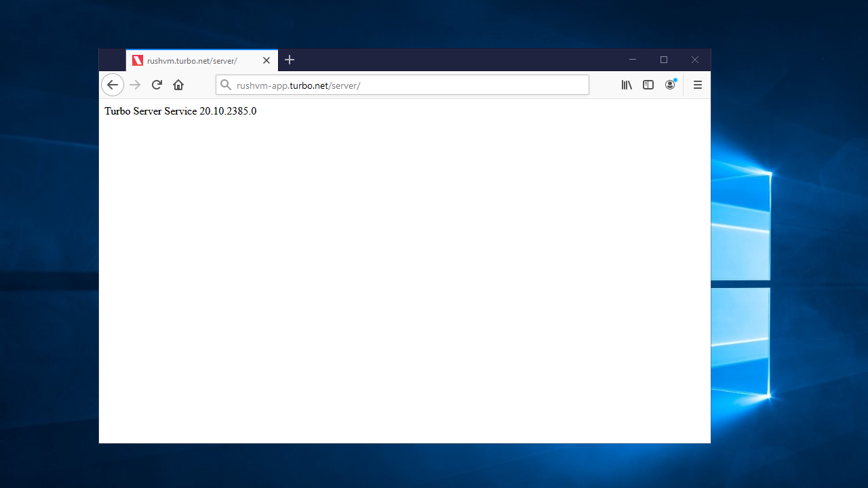The image size is (868, 488).
Task: Toggle the browser sidebar view
Action: tap(648, 85)
